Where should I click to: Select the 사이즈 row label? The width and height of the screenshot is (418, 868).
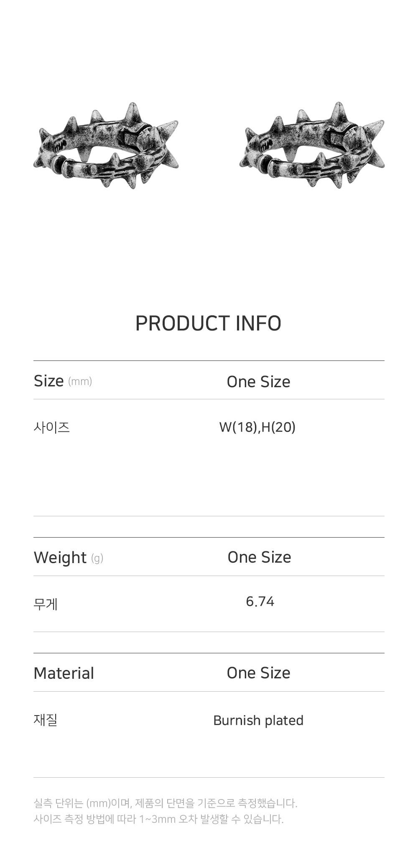51,427
